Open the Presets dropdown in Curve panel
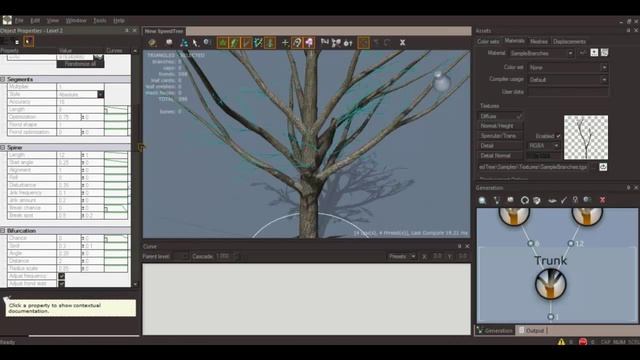 coord(402,256)
